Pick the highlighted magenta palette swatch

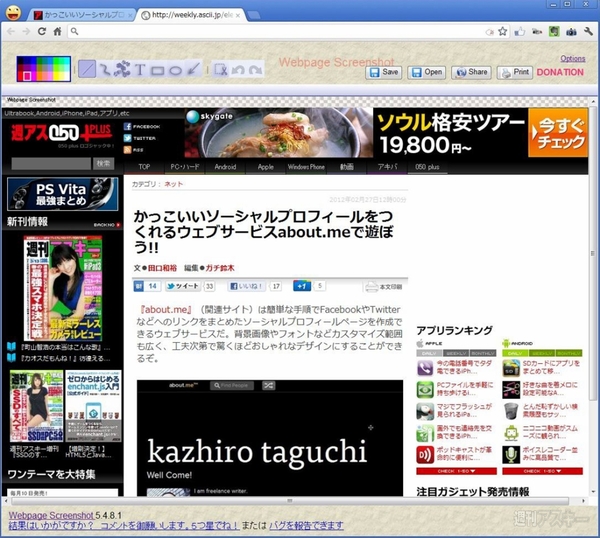point(27,77)
